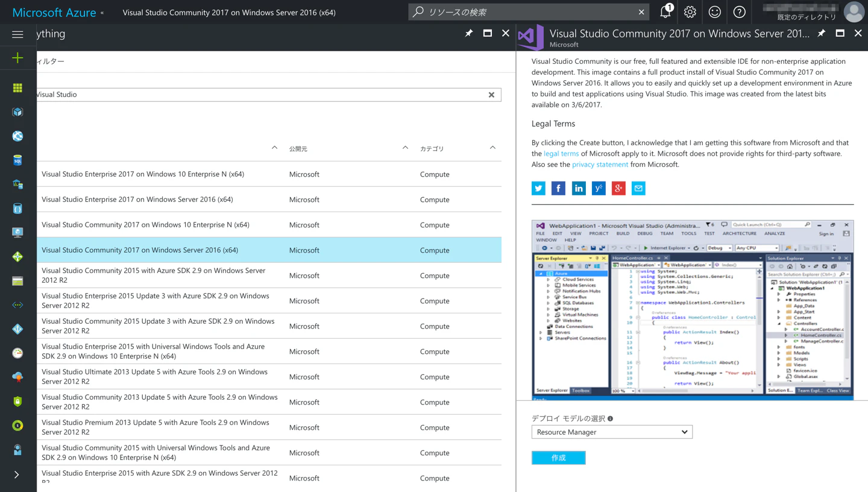Open the Monitor gauge icon in sidebar

click(x=17, y=353)
